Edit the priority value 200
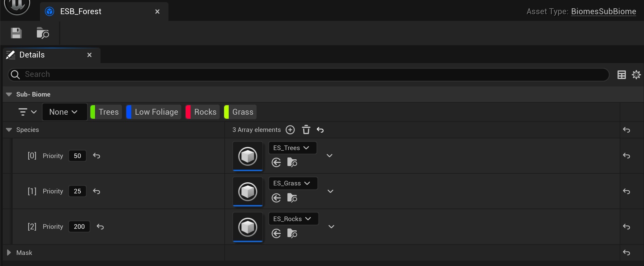The width and height of the screenshot is (644, 266). click(79, 227)
